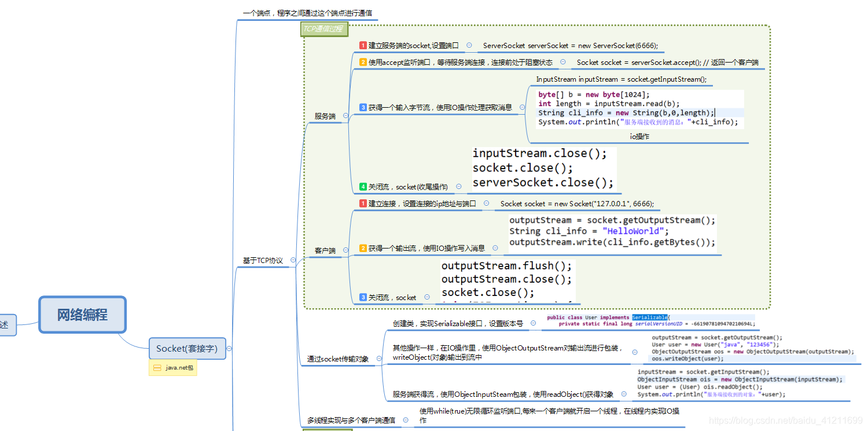Collapse the 使用accept监听端口 branch
Viewport: 868px width, 431px height.
pos(562,62)
